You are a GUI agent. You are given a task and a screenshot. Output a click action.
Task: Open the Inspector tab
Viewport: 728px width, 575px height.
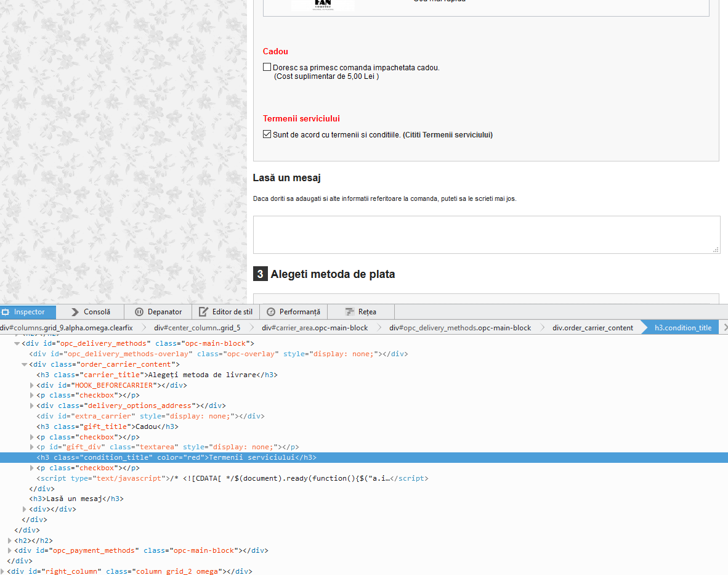(28, 312)
